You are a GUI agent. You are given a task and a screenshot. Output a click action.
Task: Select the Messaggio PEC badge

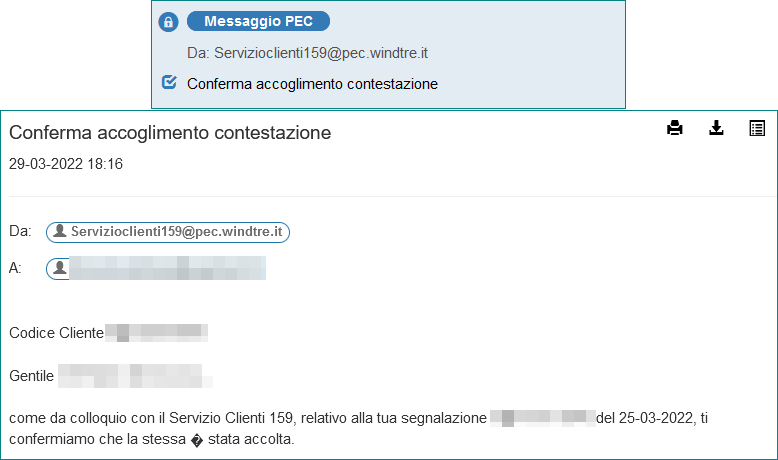pos(258,21)
